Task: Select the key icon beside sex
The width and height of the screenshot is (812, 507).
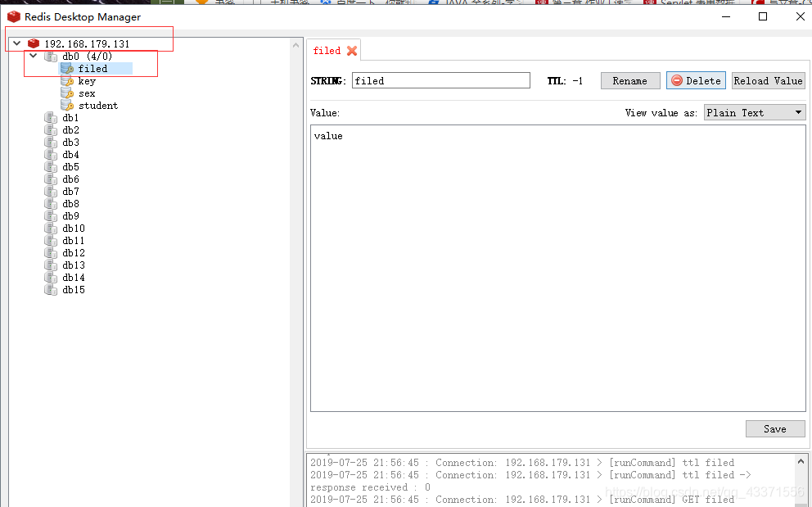Action: pyautogui.click(x=67, y=93)
